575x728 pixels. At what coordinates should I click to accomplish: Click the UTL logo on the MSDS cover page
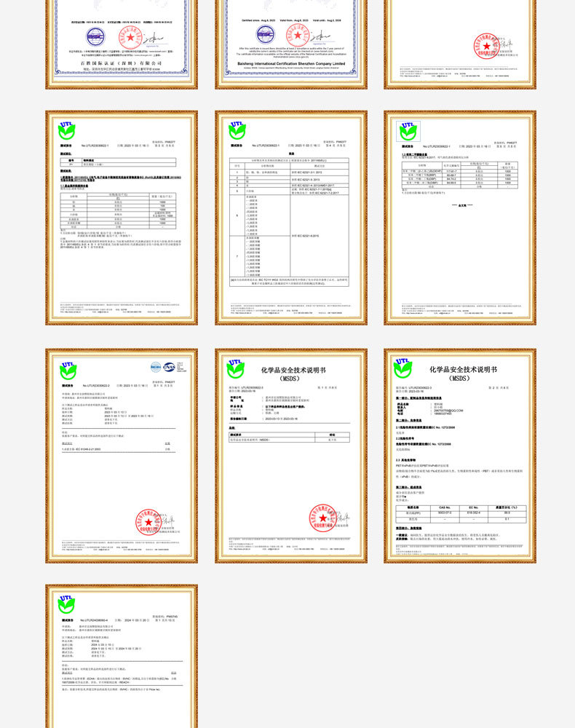(235, 368)
